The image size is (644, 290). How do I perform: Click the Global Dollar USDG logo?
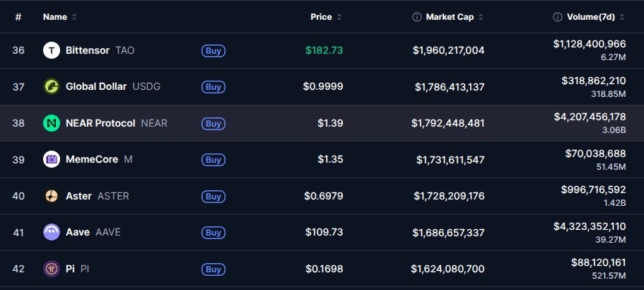click(52, 87)
